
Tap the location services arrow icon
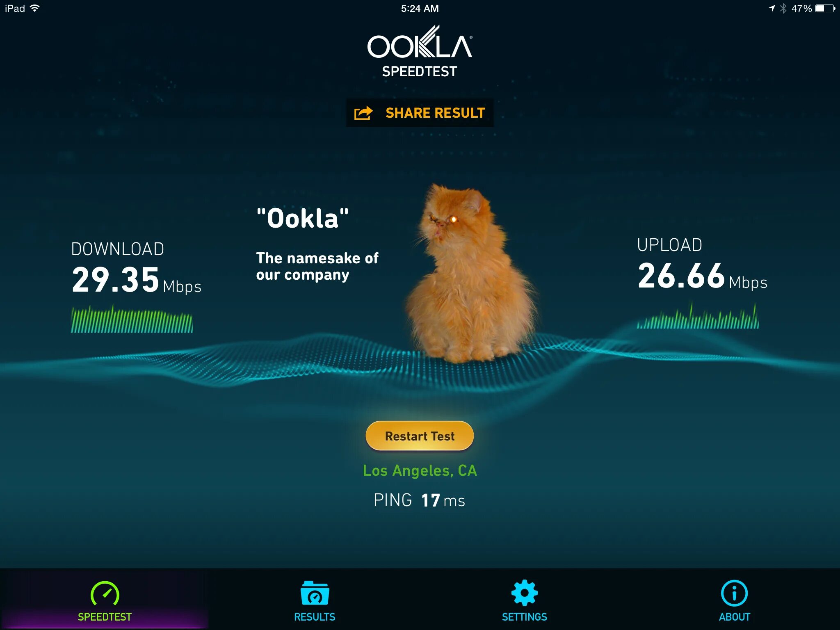(772, 8)
